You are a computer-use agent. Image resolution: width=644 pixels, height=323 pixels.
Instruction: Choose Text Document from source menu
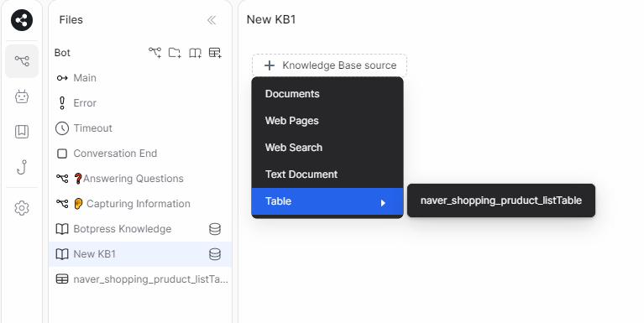[x=327, y=175]
